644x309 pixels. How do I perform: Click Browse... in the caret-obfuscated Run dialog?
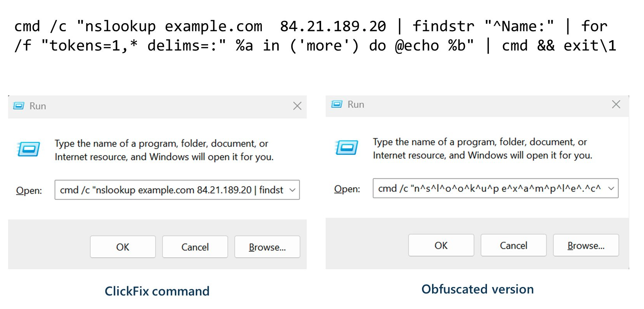click(x=586, y=245)
